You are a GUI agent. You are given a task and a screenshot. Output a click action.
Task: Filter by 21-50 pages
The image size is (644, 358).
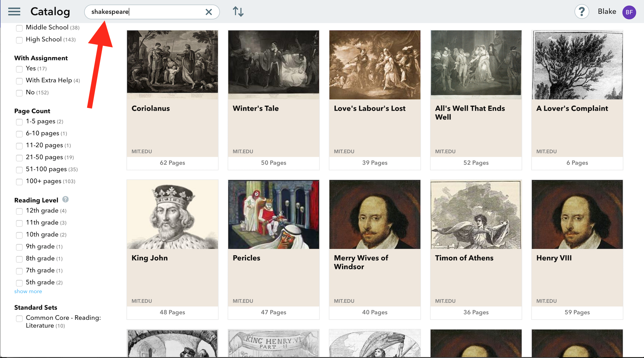pyautogui.click(x=19, y=158)
